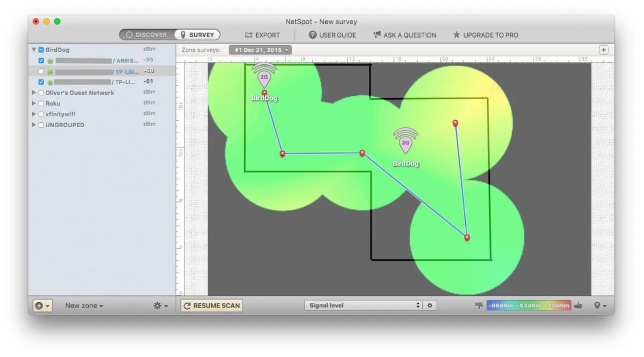Open the map pin options menu
This screenshot has height=357, width=644.
[x=600, y=305]
